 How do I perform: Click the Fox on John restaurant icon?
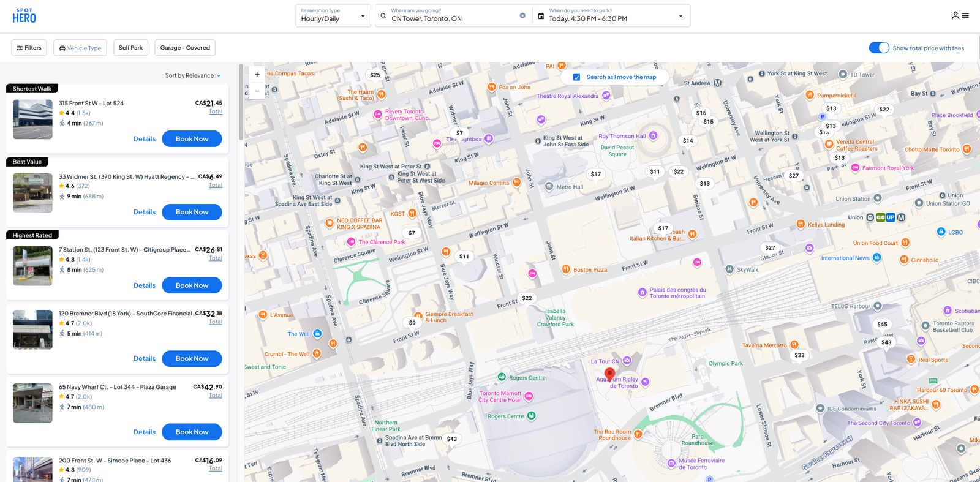491,88
